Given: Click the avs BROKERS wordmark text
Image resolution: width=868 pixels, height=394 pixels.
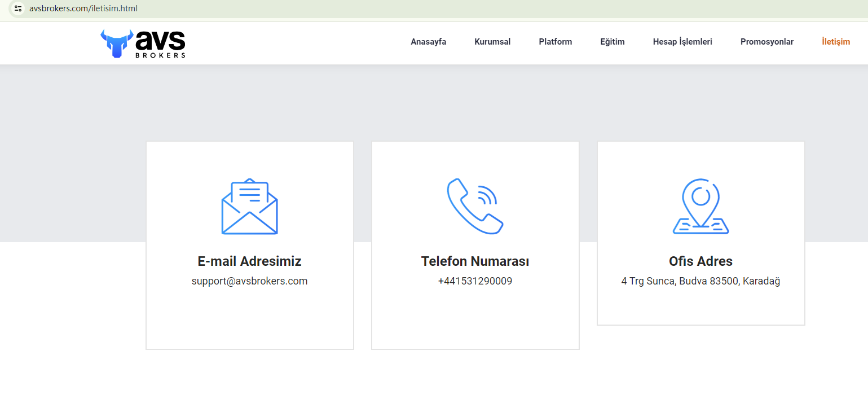Looking at the screenshot, I should pyautogui.click(x=160, y=43).
